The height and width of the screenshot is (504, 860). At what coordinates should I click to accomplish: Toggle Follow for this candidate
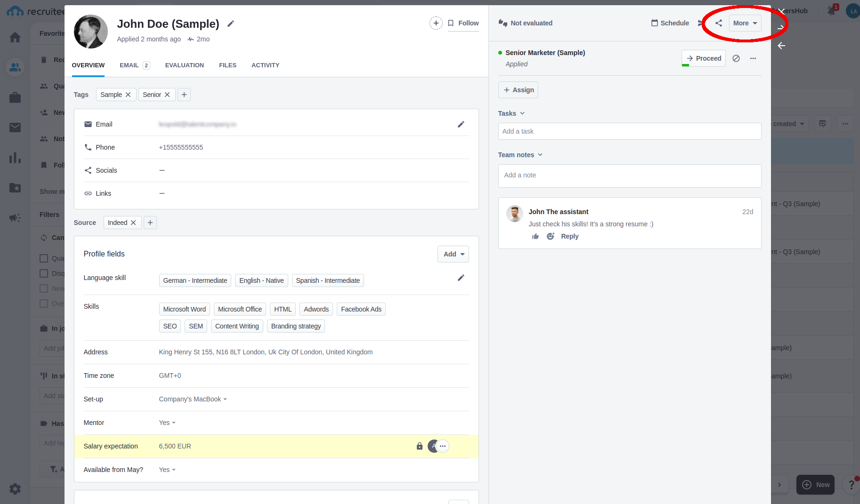(x=463, y=23)
